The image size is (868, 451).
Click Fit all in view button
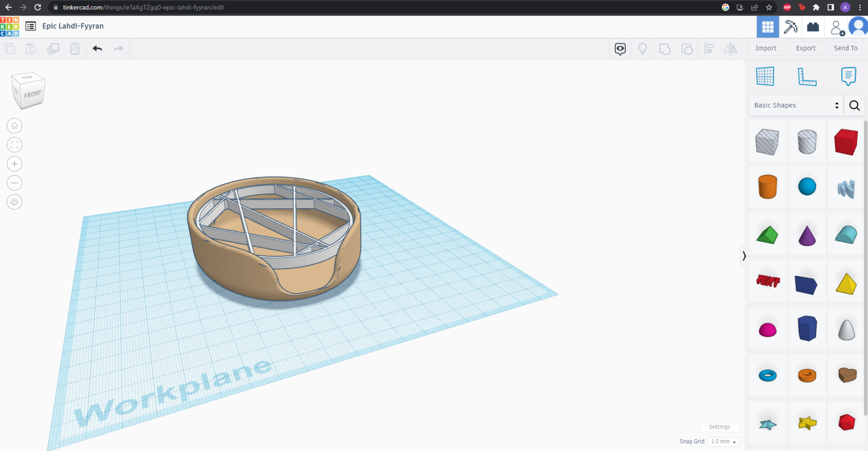(x=14, y=145)
